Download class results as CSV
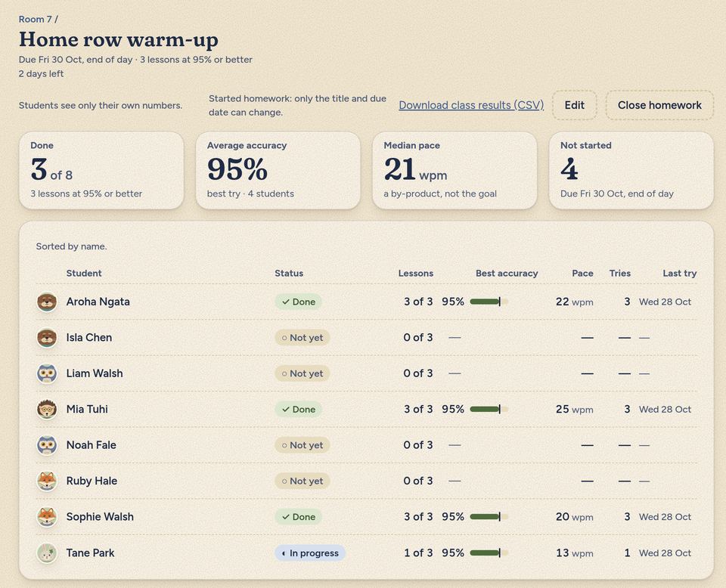Screen dimensions: 726x588 coord(471,105)
